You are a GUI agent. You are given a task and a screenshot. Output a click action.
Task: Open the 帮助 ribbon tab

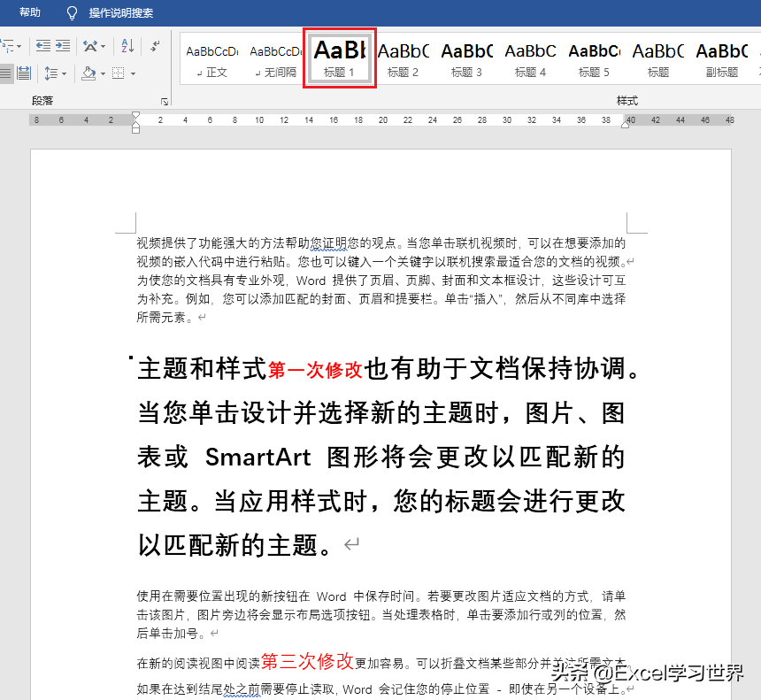(x=29, y=13)
